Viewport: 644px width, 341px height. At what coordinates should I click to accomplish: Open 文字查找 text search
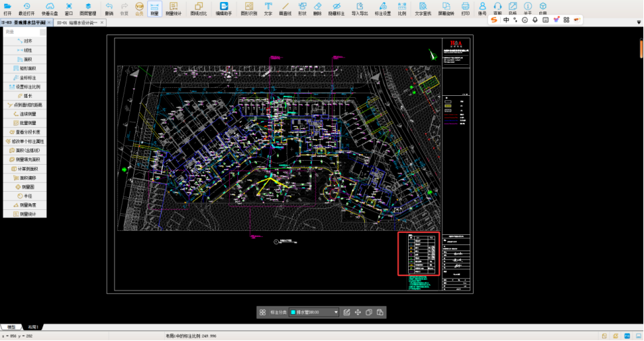423,8
